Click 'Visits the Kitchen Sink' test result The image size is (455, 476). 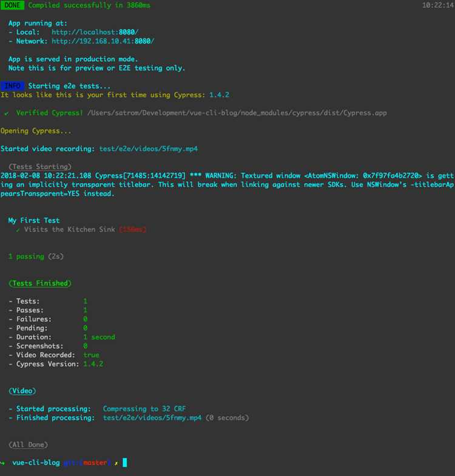click(x=70, y=229)
